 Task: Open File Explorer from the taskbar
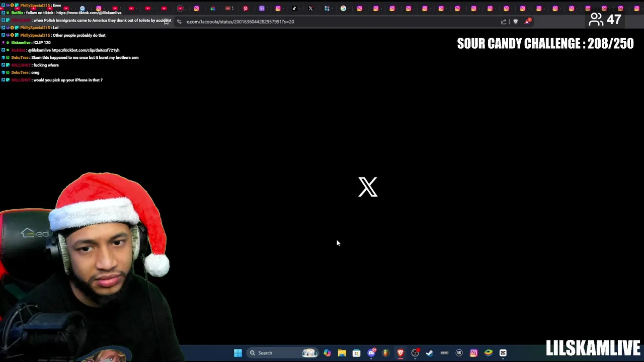pyautogui.click(x=342, y=353)
